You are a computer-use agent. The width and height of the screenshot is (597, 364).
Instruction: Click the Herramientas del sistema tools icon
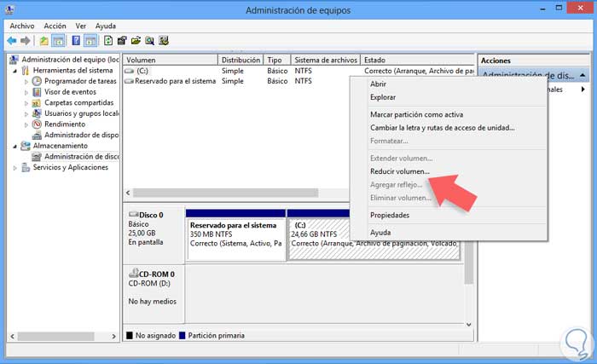(x=26, y=71)
